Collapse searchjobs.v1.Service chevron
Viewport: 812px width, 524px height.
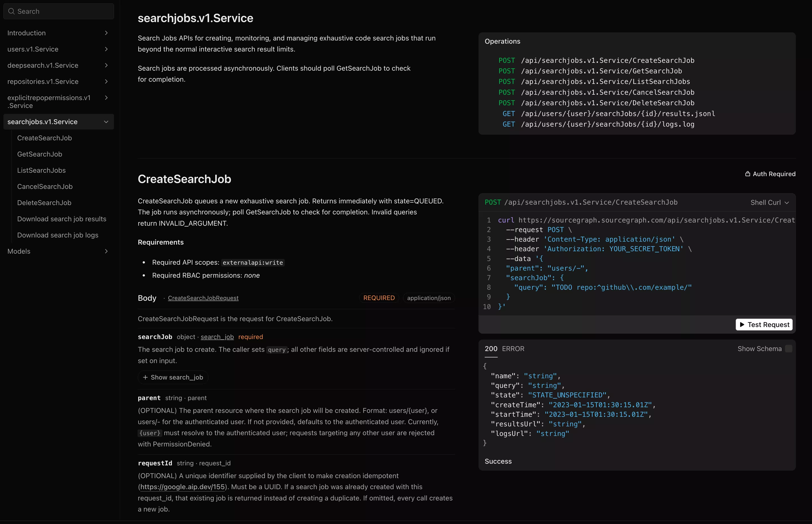[x=106, y=122]
